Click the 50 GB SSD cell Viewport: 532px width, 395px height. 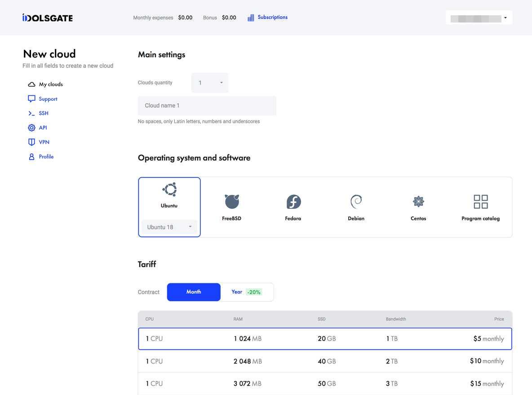pyautogui.click(x=327, y=384)
